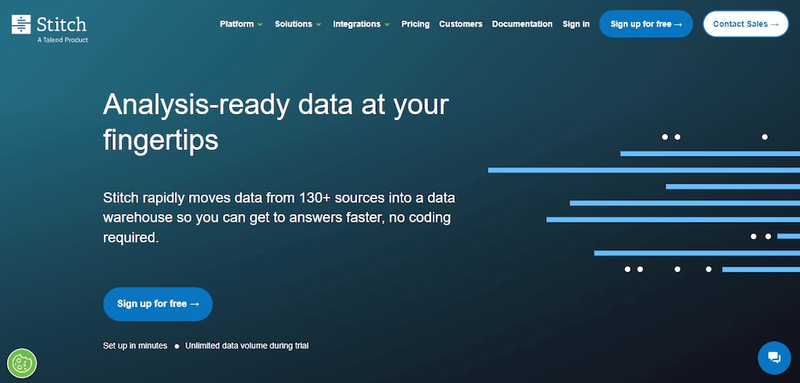Screen dimensions: 800x383
Task: Click 'Unlimited data volume during trial' text
Action: pyautogui.click(x=247, y=346)
